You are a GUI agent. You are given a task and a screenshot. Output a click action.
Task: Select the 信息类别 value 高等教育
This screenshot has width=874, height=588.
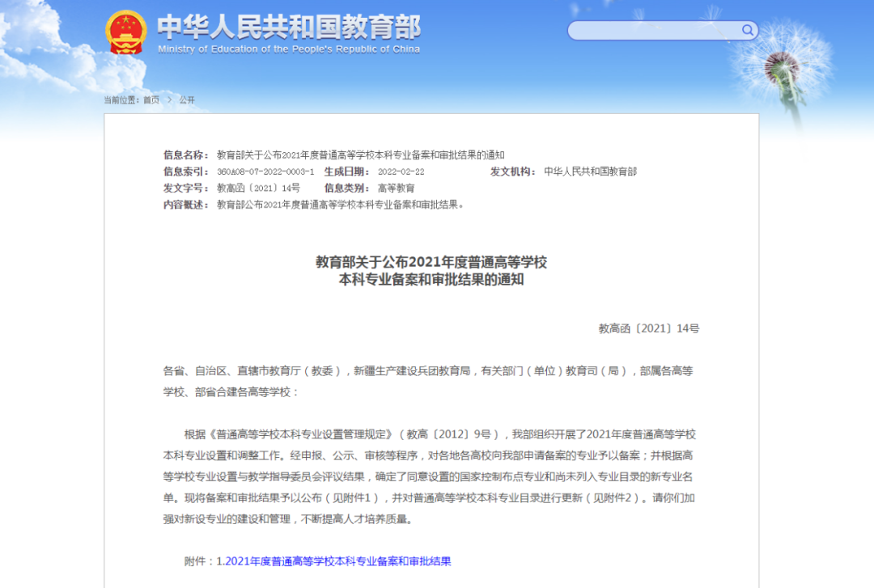click(x=397, y=188)
